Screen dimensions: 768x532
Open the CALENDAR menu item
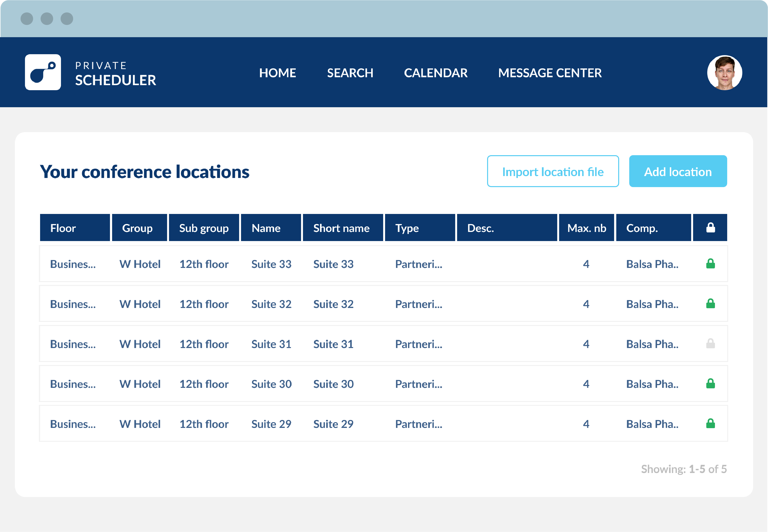436,73
